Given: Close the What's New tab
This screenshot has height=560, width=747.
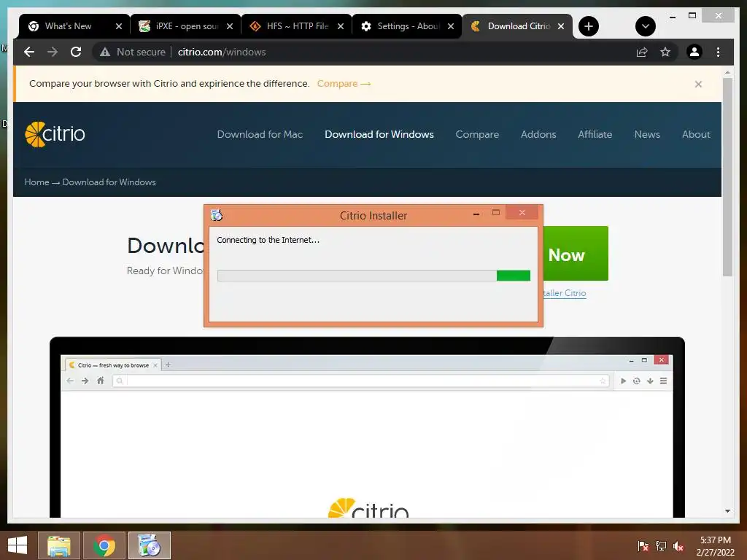Looking at the screenshot, I should 119,26.
